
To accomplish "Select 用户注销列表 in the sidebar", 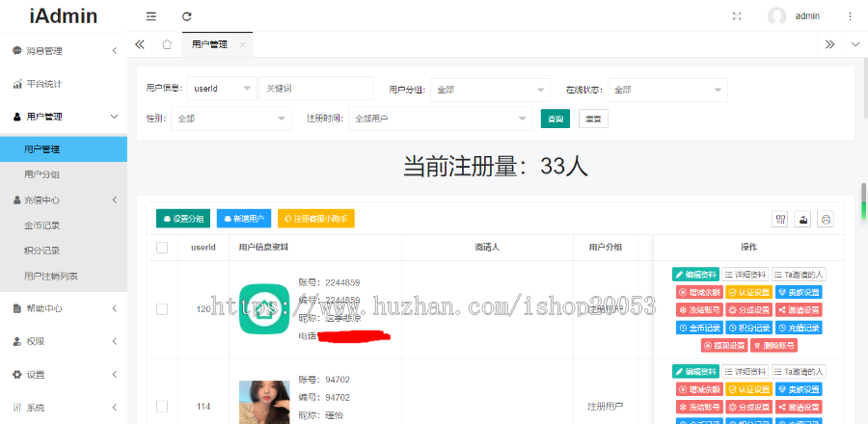I will (64, 276).
